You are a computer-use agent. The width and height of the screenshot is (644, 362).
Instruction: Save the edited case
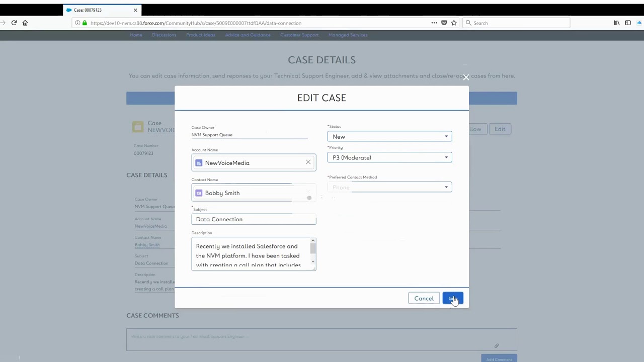coord(453,299)
